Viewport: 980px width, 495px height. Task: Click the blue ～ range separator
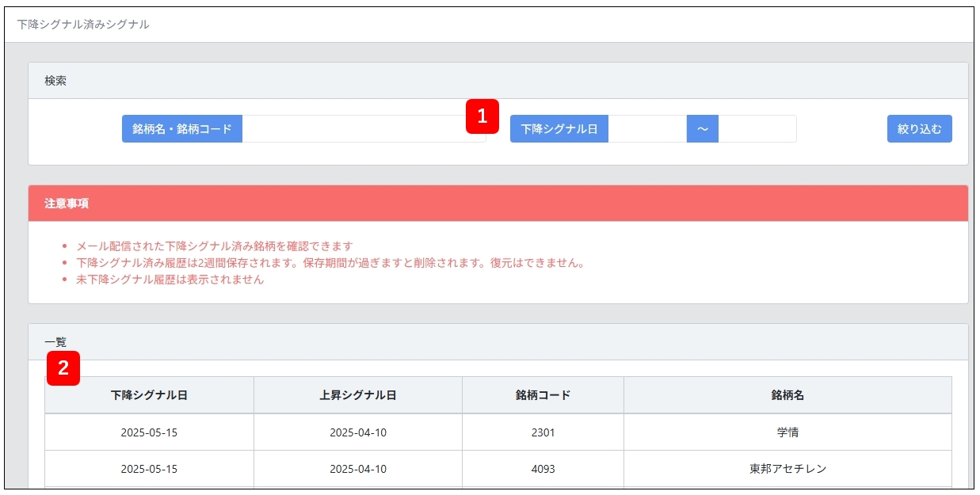click(x=702, y=129)
